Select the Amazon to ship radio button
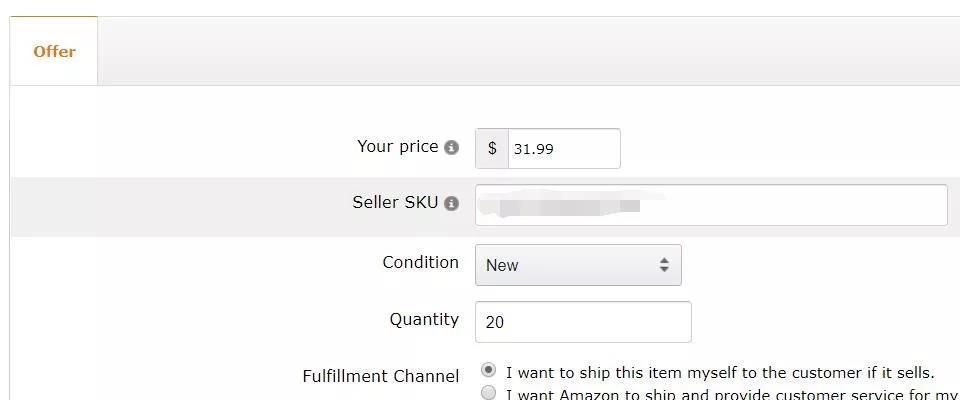This screenshot has height=400, width=960. coord(489,393)
